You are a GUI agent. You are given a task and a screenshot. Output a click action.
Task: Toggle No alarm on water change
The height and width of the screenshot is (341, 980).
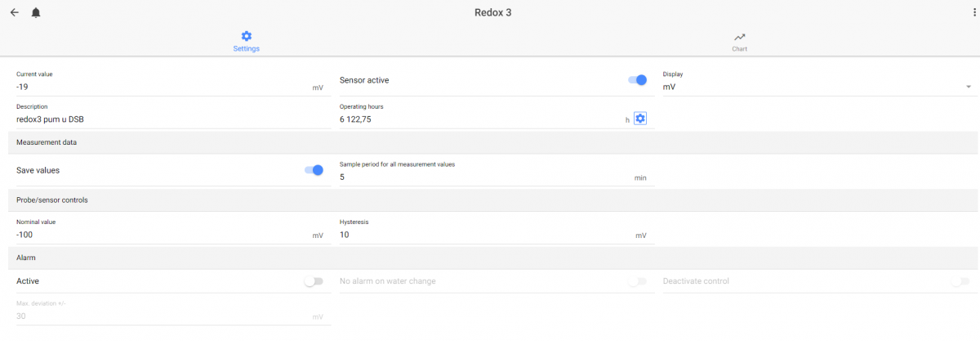click(637, 281)
